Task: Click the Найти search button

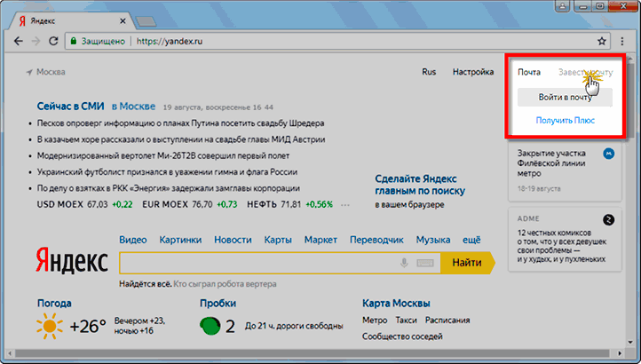Action: pos(467,263)
